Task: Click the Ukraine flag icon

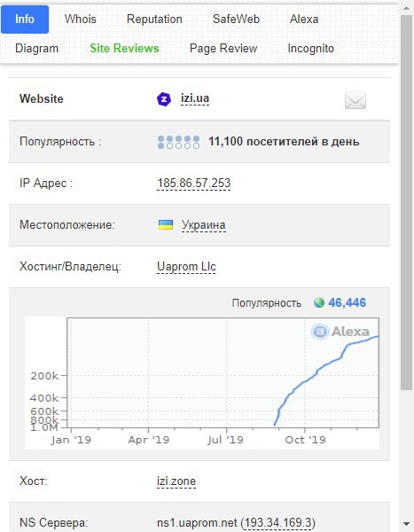Action: pos(166,224)
